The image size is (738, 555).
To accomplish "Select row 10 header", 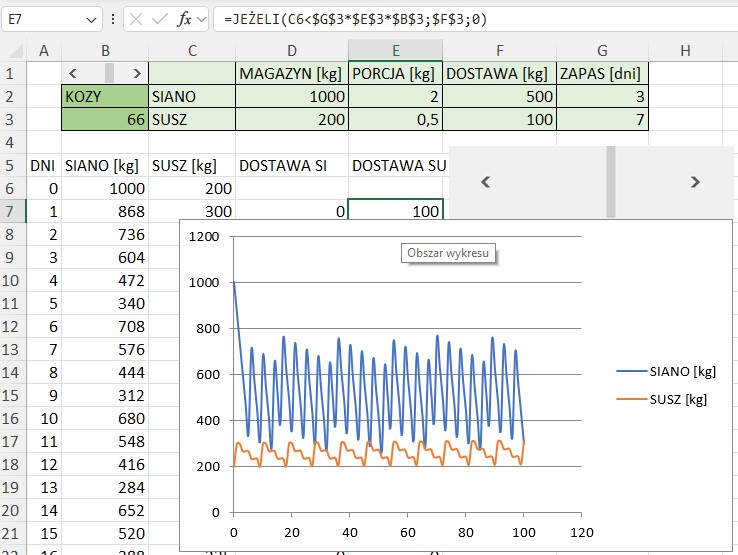I will (13, 281).
